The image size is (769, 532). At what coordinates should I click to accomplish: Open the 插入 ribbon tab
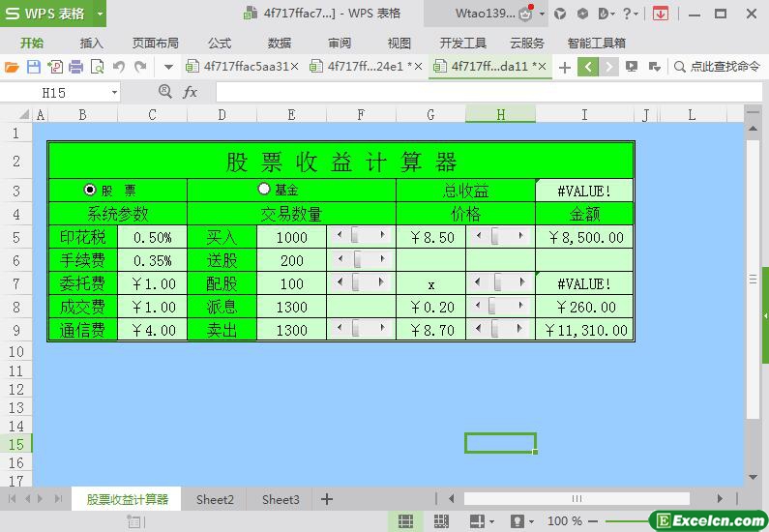pyautogui.click(x=91, y=43)
